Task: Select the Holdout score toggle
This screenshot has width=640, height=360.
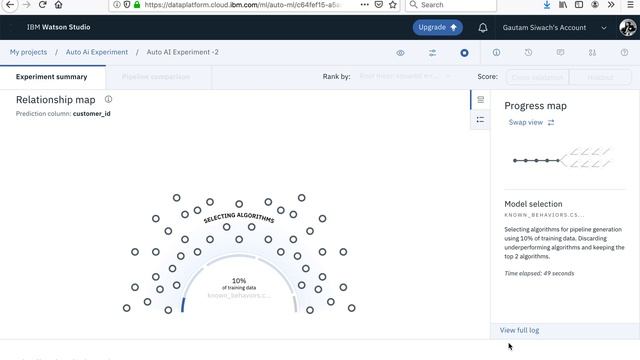Action: click(600, 77)
